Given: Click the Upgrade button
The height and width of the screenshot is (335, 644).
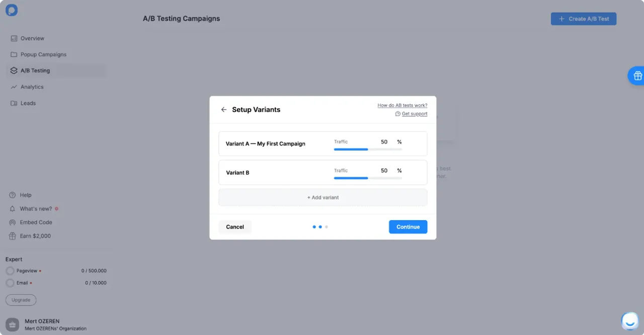Looking at the screenshot, I should coord(21,300).
